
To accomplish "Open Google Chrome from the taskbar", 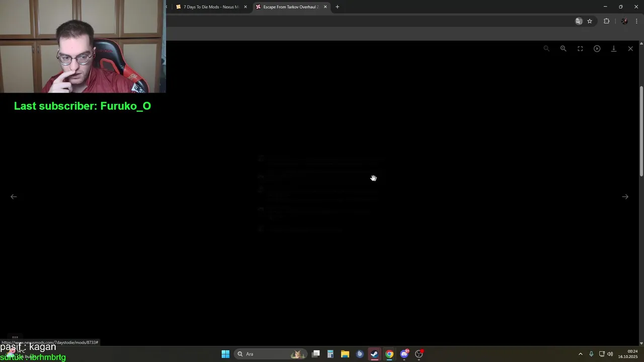I will tap(389, 354).
